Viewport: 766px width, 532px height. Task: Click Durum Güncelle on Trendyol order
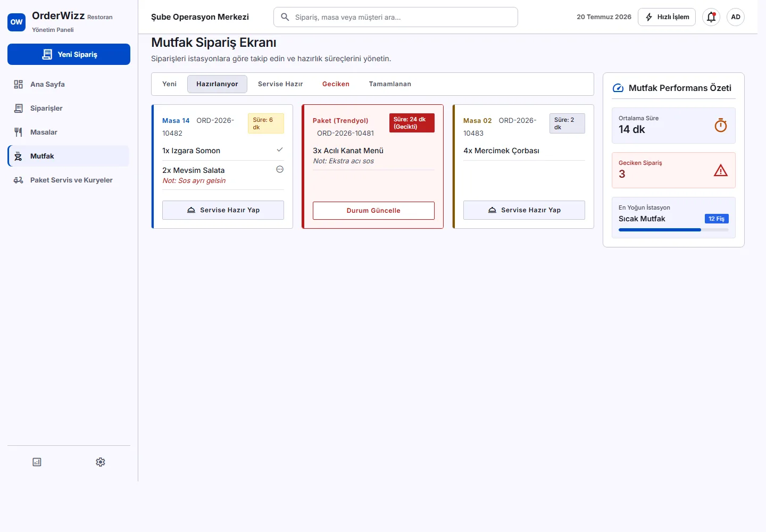tap(373, 211)
